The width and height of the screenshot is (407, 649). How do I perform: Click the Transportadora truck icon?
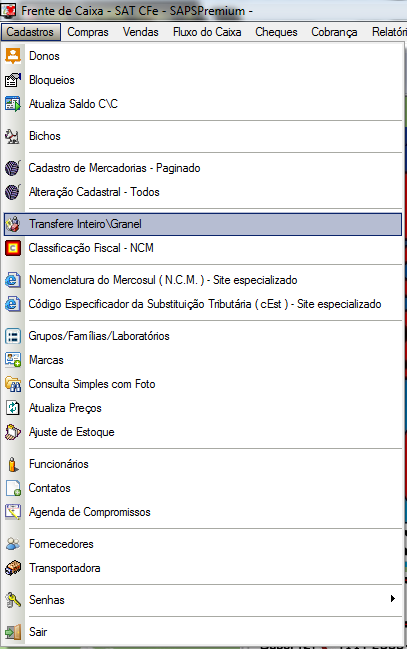[x=13, y=568]
